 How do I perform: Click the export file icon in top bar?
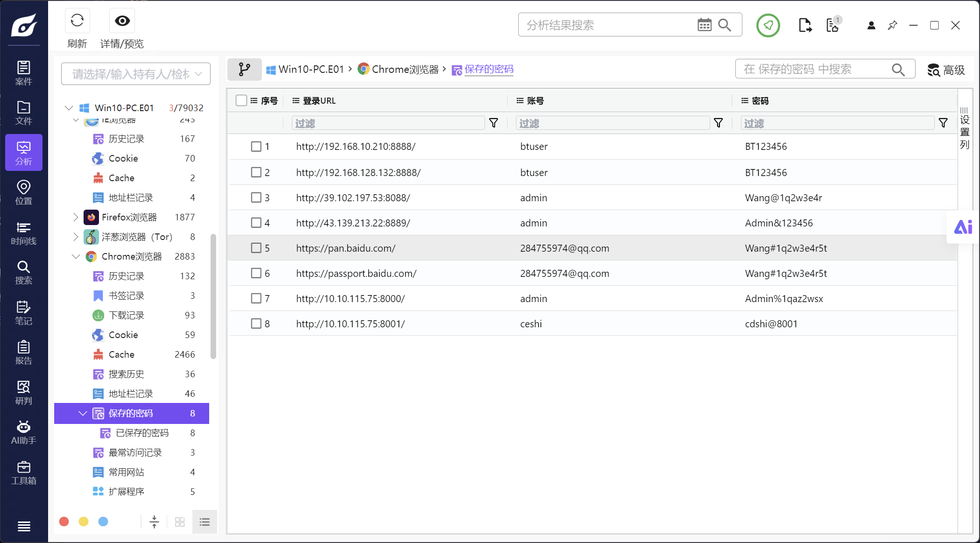click(805, 25)
